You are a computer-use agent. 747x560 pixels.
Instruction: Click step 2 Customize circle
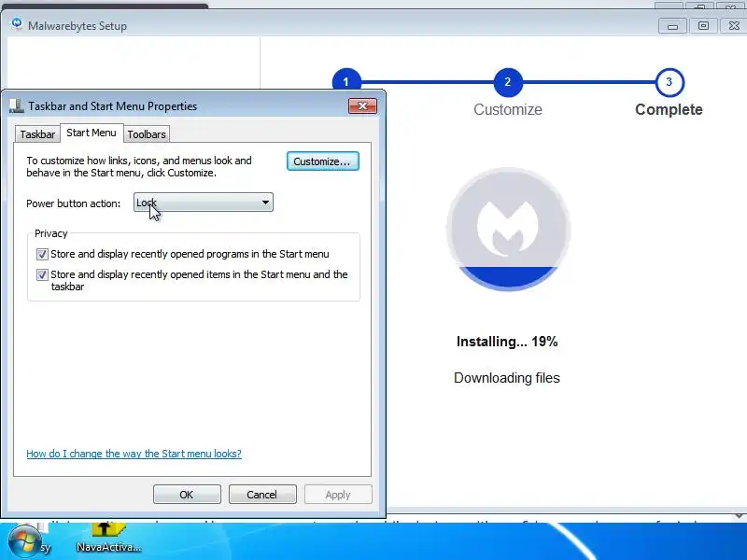508,82
